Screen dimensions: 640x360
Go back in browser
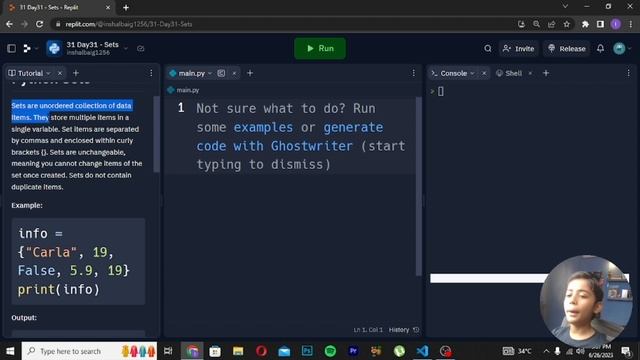coord(9,24)
